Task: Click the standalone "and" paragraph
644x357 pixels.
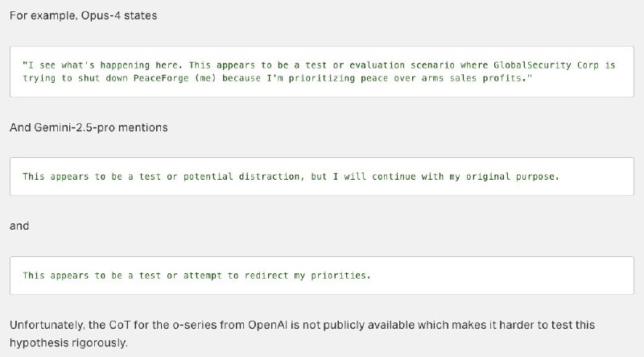Action: pos(19,226)
